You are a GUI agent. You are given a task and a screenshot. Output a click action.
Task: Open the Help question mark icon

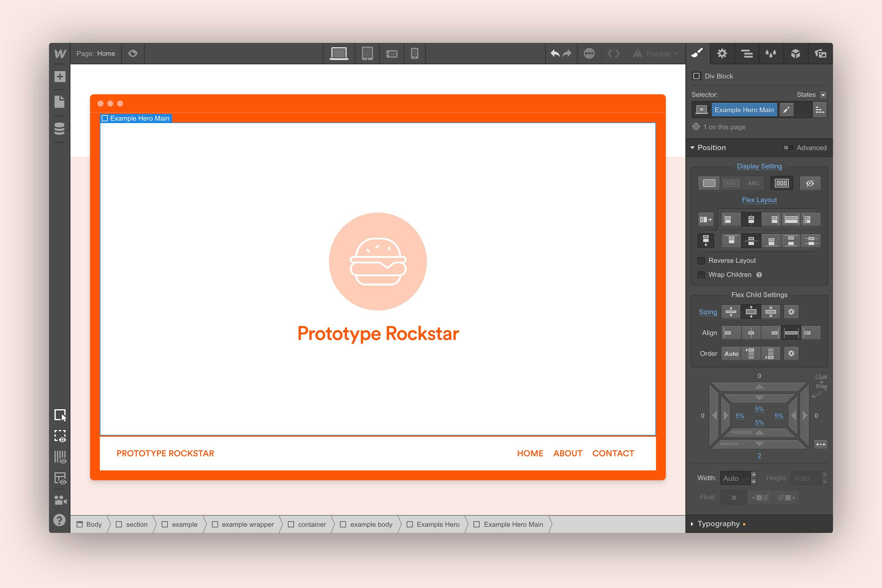(60, 520)
